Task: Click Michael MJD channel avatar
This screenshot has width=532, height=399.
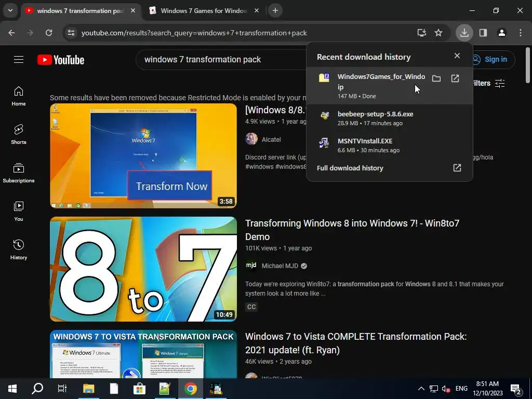Action: click(251, 265)
